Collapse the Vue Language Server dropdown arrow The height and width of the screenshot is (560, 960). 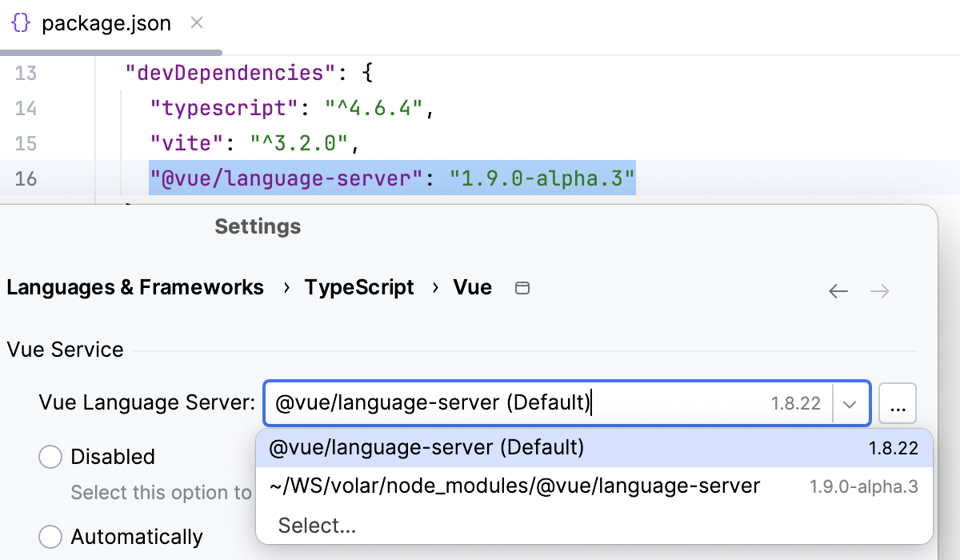[850, 403]
